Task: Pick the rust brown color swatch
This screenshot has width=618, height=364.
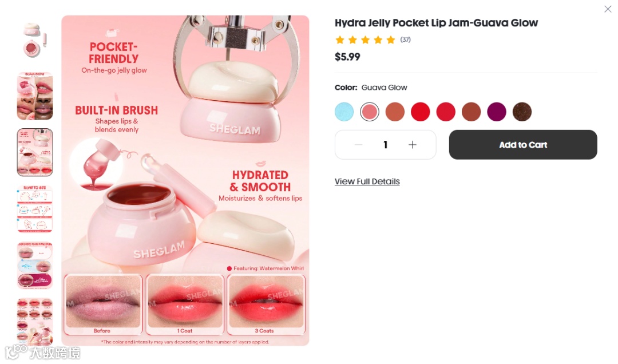Action: (471, 112)
